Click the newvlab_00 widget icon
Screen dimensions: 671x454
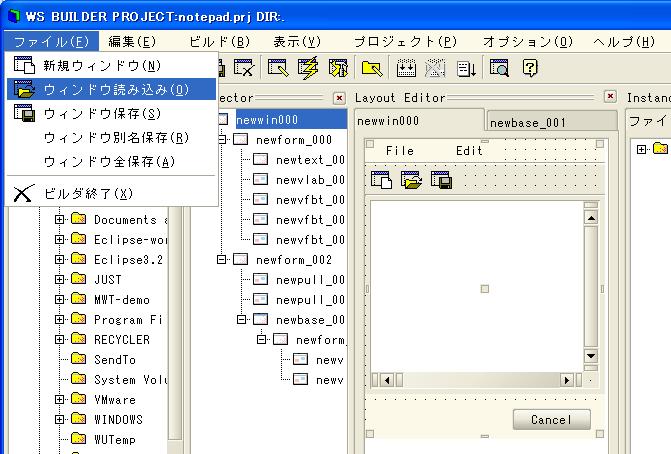[x=260, y=179]
